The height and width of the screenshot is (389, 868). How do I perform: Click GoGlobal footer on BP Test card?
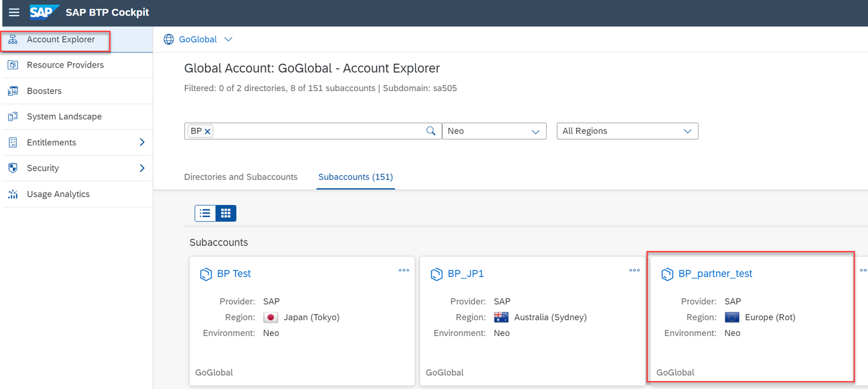tap(214, 373)
